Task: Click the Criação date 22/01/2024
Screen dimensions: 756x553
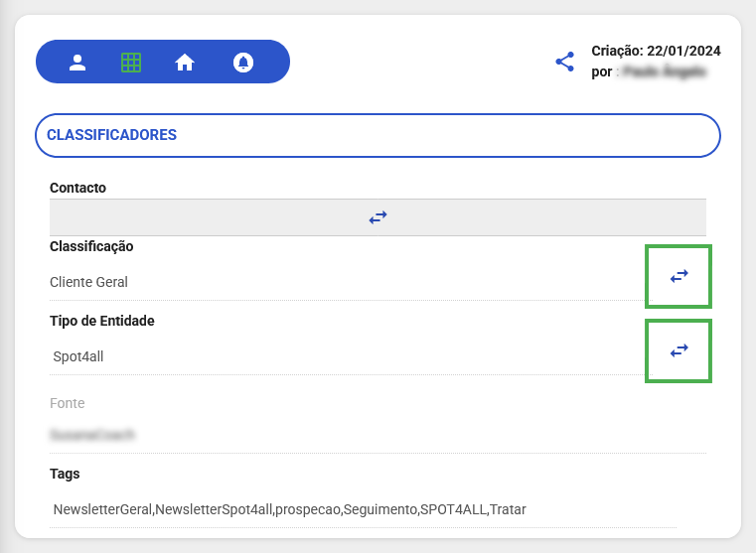Action: click(682, 52)
